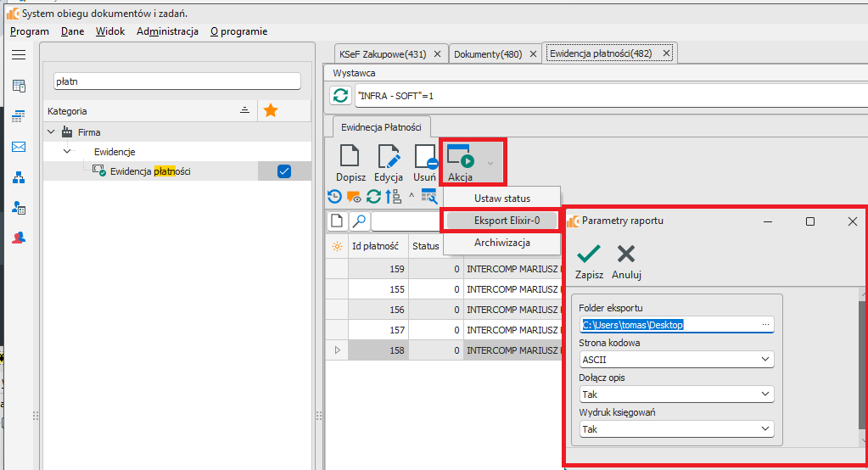Viewport: 868px width, 470px height.
Task: Collapse the Firma tree node
Action: point(52,132)
